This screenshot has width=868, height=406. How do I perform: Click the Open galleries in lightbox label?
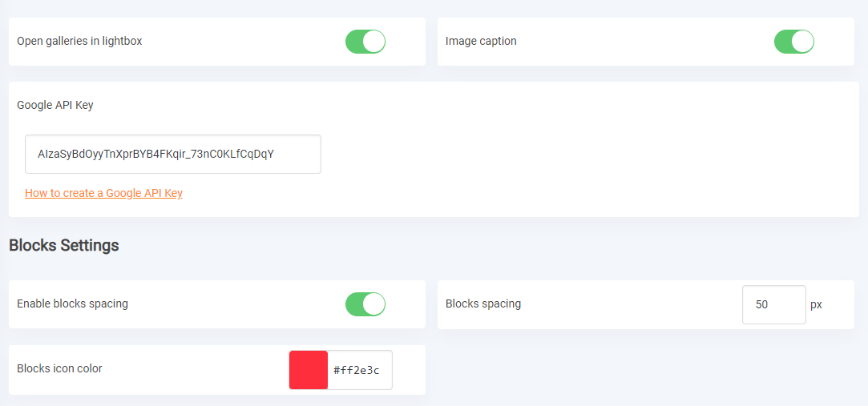coord(79,41)
